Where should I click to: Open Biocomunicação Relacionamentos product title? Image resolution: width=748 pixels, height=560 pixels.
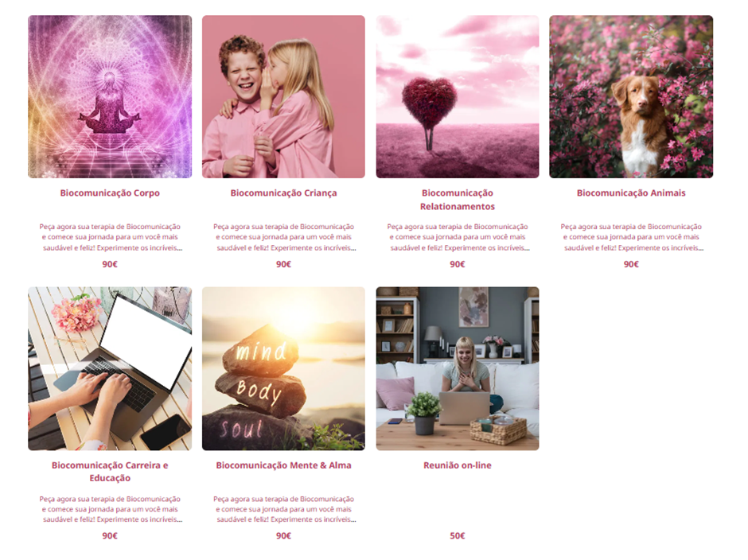[458, 200]
